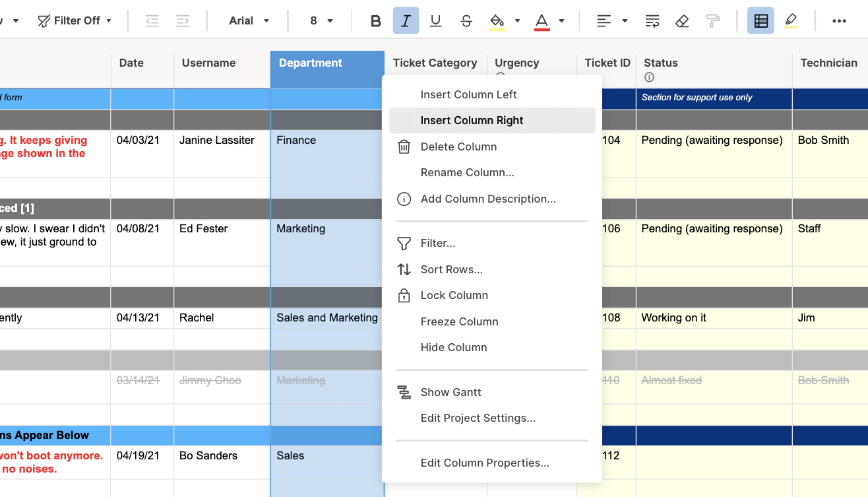Turn off italic formatting
This screenshot has width=868, height=497.
406,21
